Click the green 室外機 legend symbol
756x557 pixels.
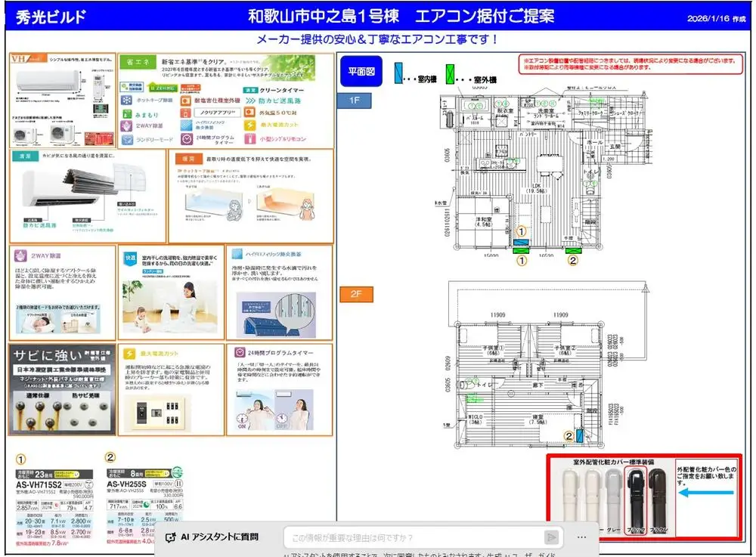coord(451,73)
